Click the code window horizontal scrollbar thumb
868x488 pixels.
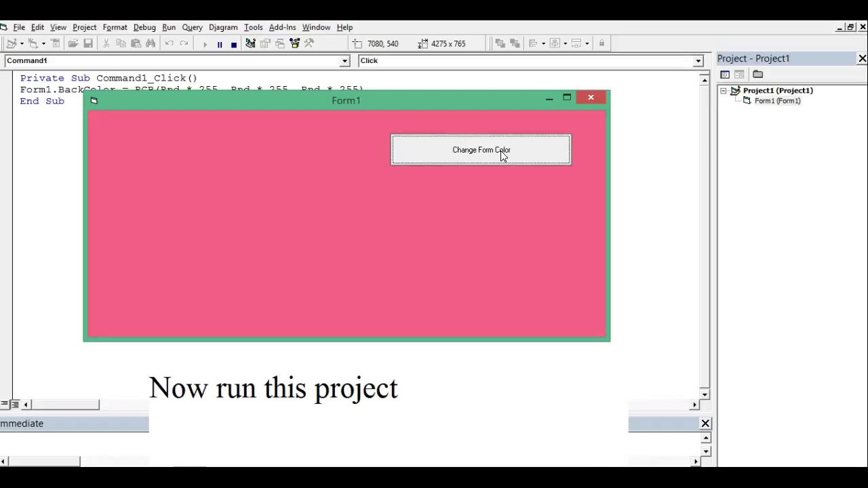(x=64, y=405)
